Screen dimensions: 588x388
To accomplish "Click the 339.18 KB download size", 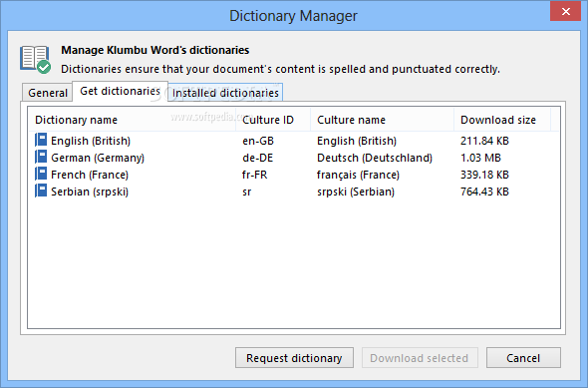I will click(x=484, y=175).
